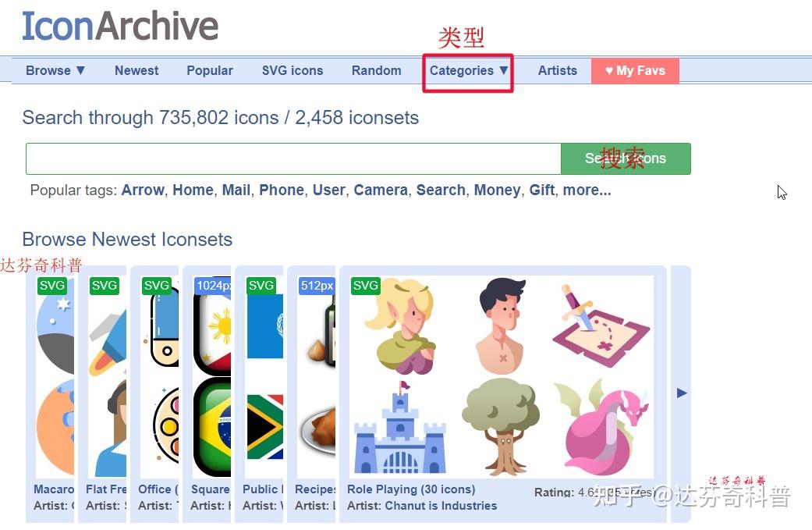
Task: Click the blue castle icon
Action: [x=400, y=428]
